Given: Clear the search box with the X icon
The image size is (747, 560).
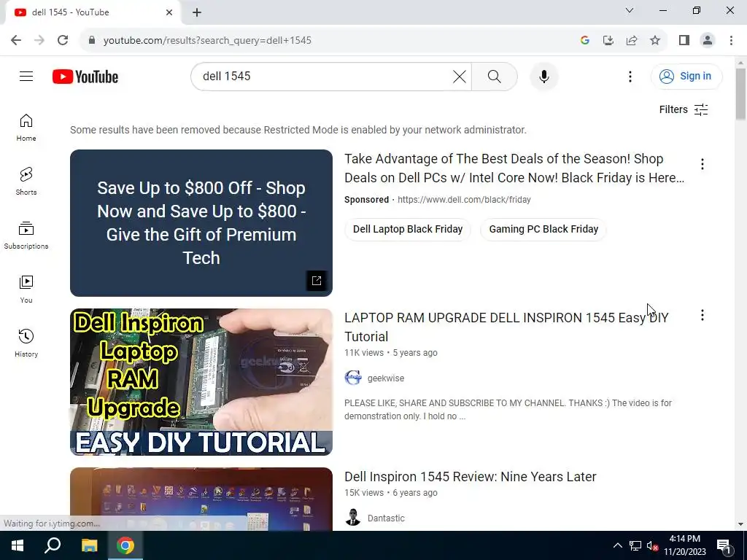Looking at the screenshot, I should (460, 76).
